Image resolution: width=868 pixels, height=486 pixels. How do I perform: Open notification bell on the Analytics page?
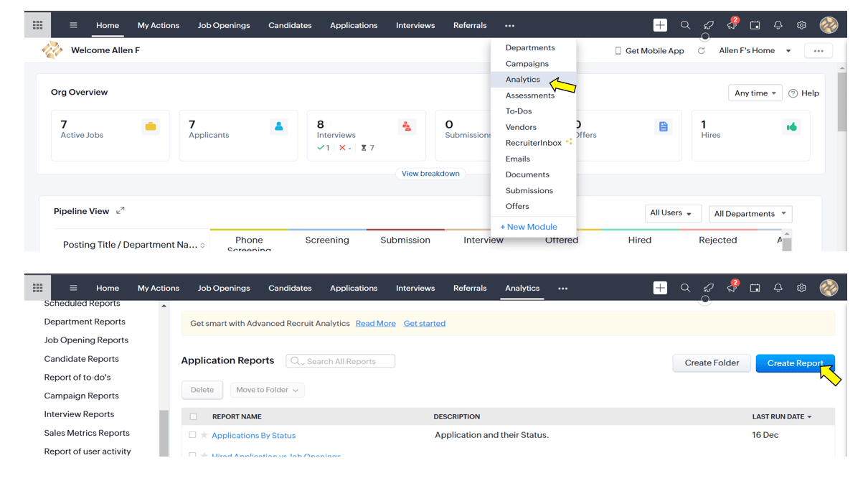click(x=778, y=288)
